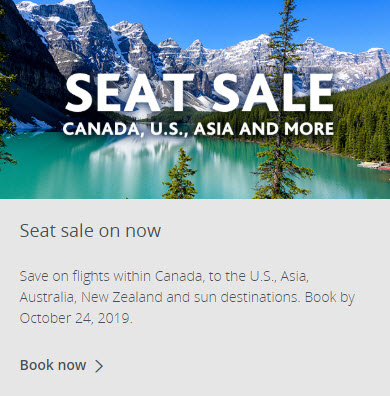
Task: Click the 'Australia, New Zealand' text line
Action: (91, 297)
